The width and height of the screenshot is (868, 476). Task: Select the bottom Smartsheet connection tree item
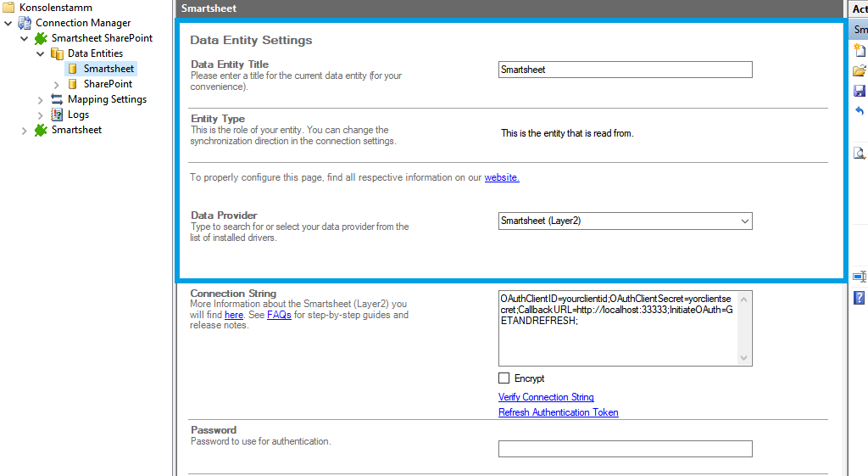coord(76,130)
